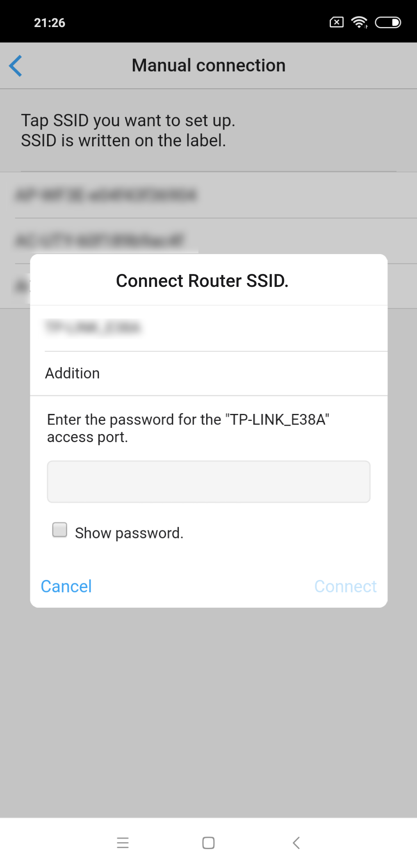Select the Addition option in dialog
This screenshot has width=417, height=868.
pyautogui.click(x=73, y=373)
